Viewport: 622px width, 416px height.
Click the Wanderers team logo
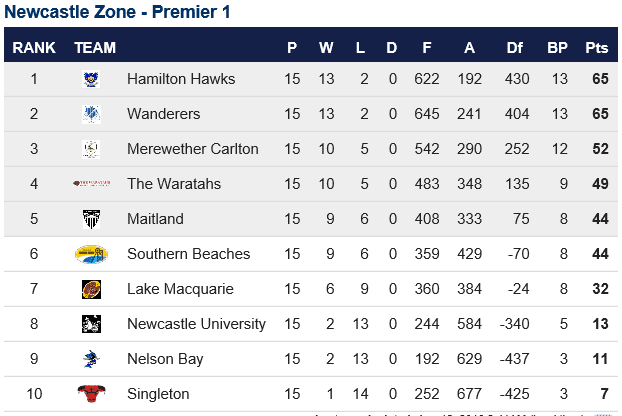pos(91,114)
